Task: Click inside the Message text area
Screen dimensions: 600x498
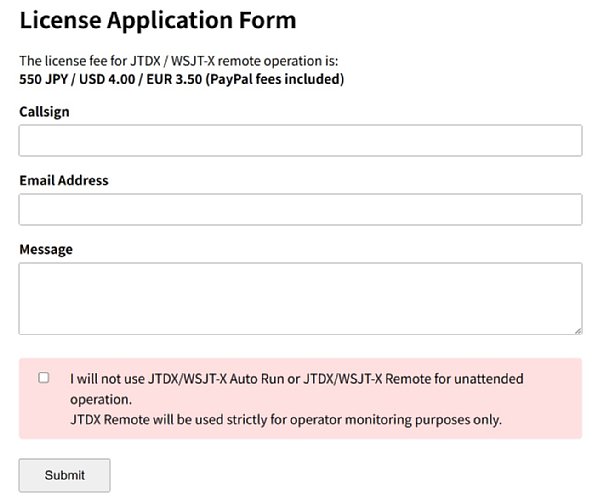Action: [300, 298]
